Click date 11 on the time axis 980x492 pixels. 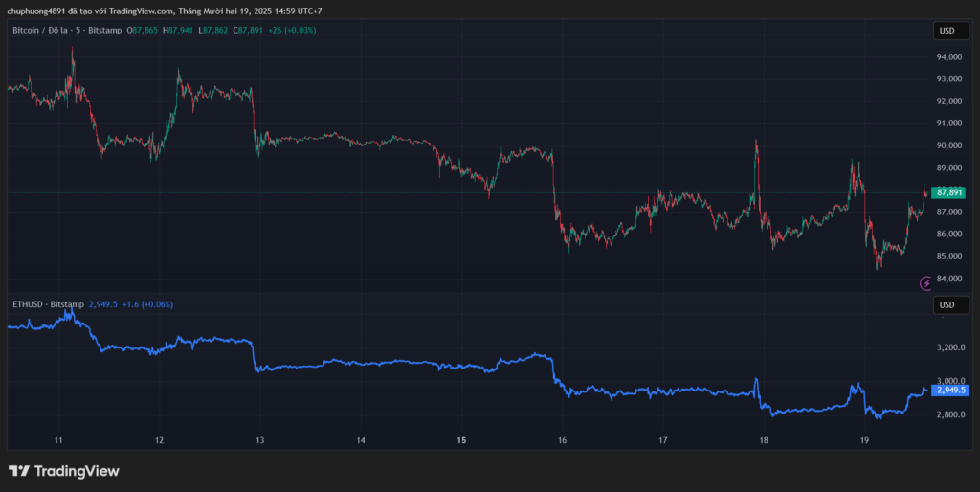pyautogui.click(x=58, y=441)
